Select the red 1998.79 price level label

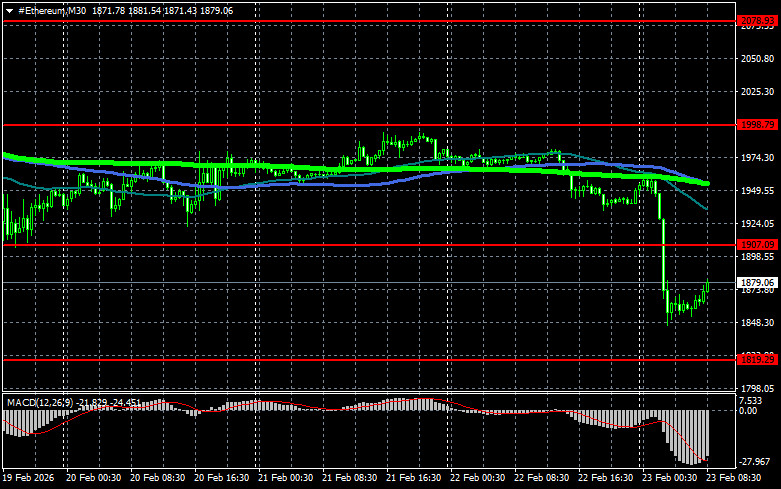click(757, 124)
